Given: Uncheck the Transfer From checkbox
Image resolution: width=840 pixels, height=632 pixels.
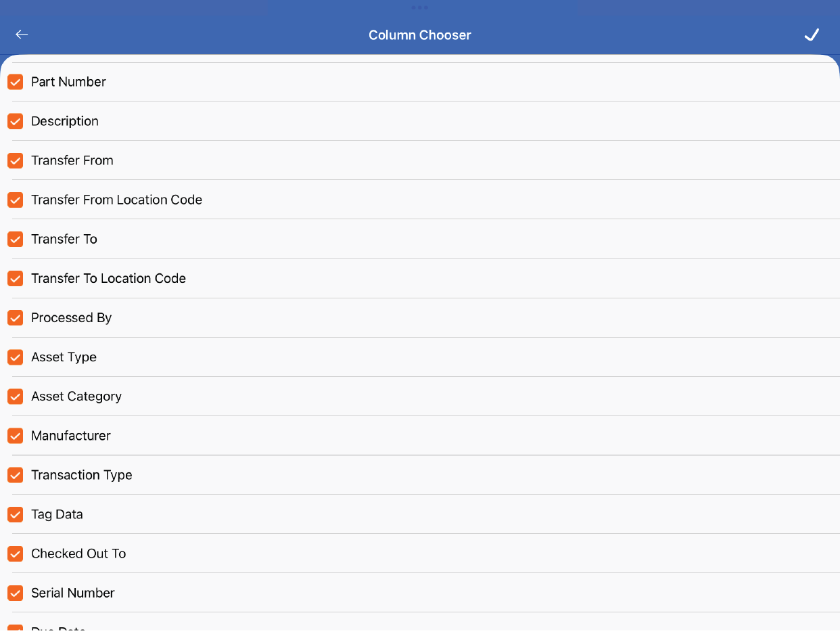Looking at the screenshot, I should [x=15, y=160].
